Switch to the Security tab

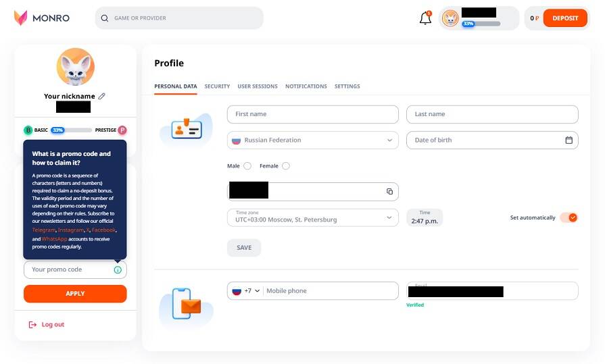pos(217,86)
